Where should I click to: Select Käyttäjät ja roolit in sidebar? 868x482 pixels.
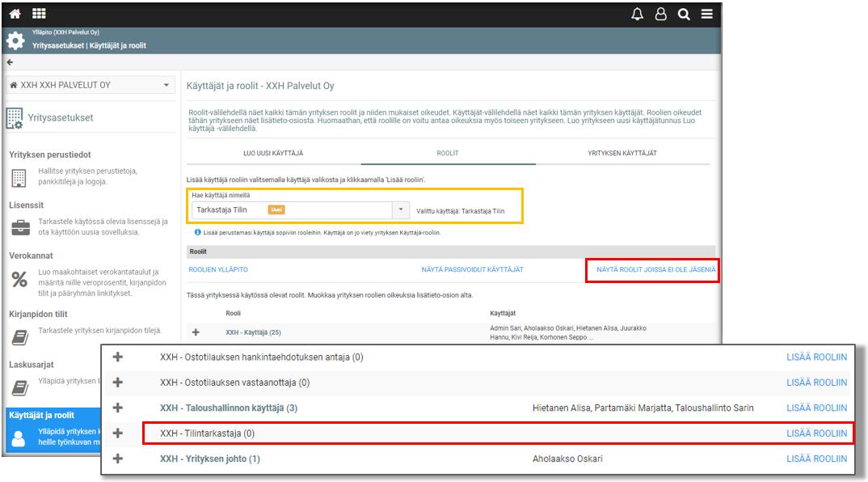41,415
